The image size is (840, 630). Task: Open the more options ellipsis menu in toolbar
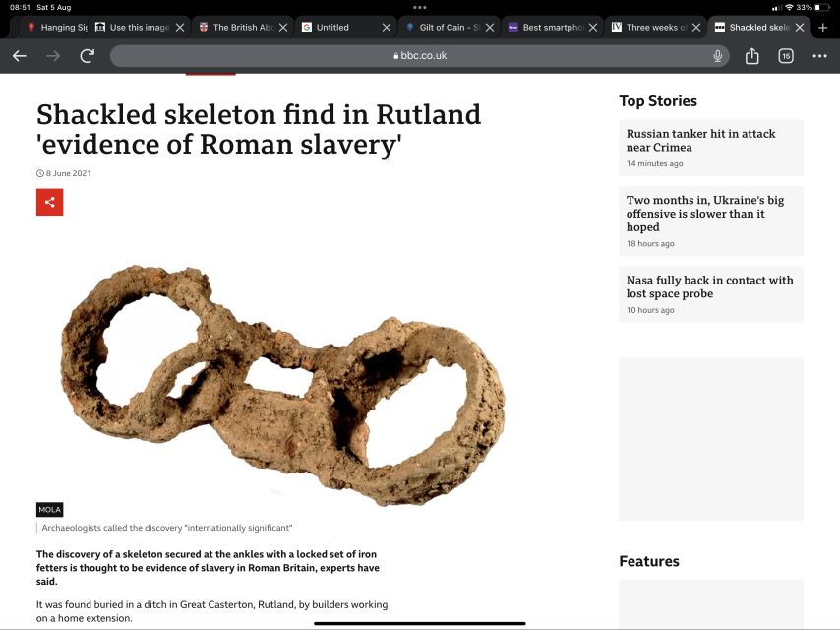(x=818, y=57)
